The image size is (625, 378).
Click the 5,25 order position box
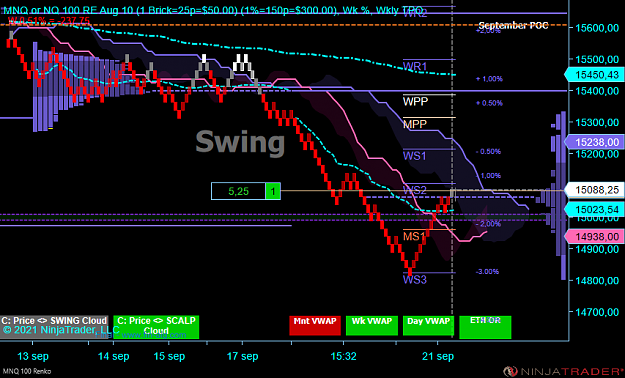click(238, 191)
